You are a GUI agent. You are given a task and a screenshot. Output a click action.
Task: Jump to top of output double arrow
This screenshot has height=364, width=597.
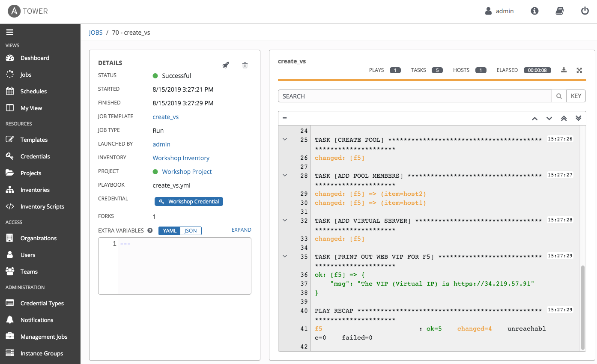(564, 119)
